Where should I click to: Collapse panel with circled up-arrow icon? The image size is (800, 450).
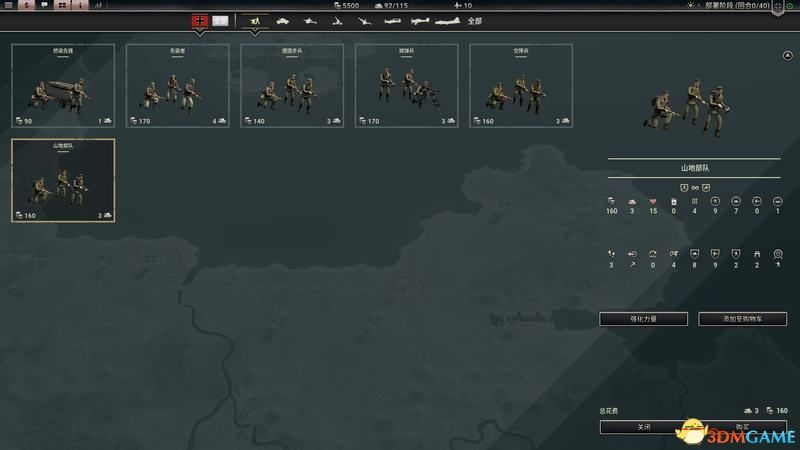coord(787,56)
